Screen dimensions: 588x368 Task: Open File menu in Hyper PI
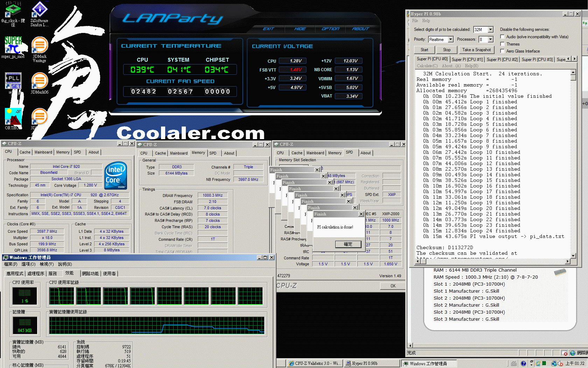(415, 21)
